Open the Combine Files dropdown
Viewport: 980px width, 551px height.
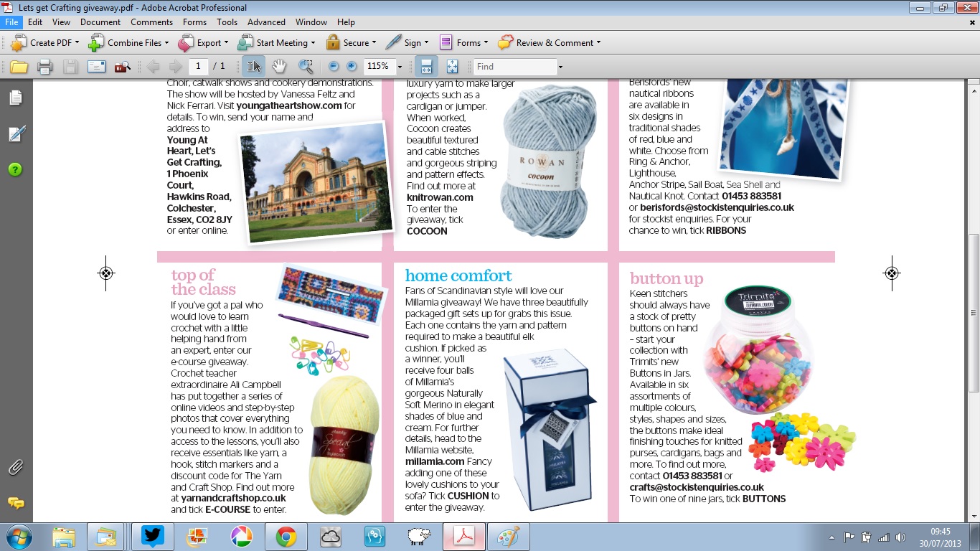128,43
